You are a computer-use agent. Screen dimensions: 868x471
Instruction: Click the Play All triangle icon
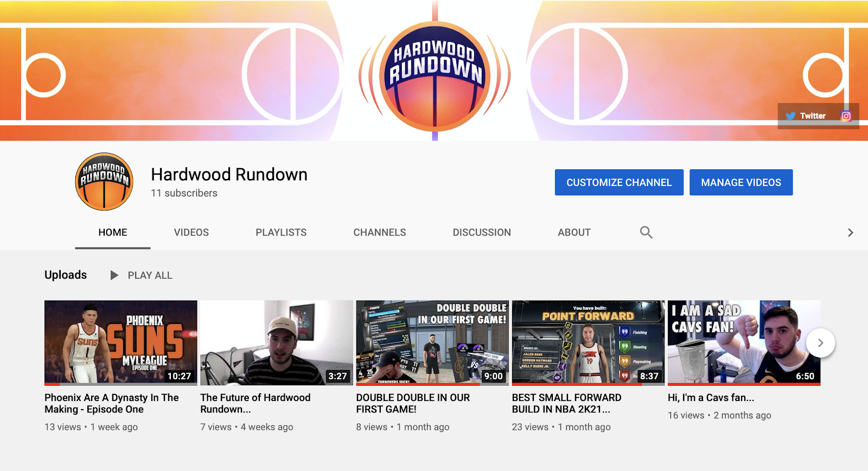pos(114,275)
